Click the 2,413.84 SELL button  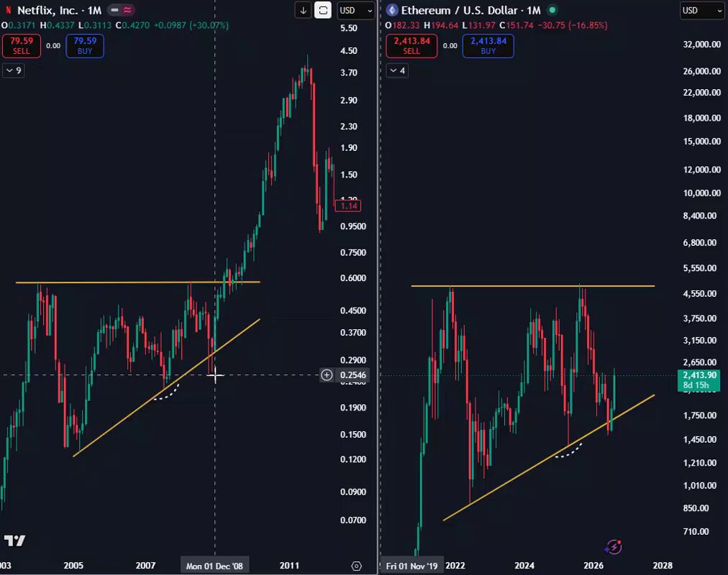[411, 45]
